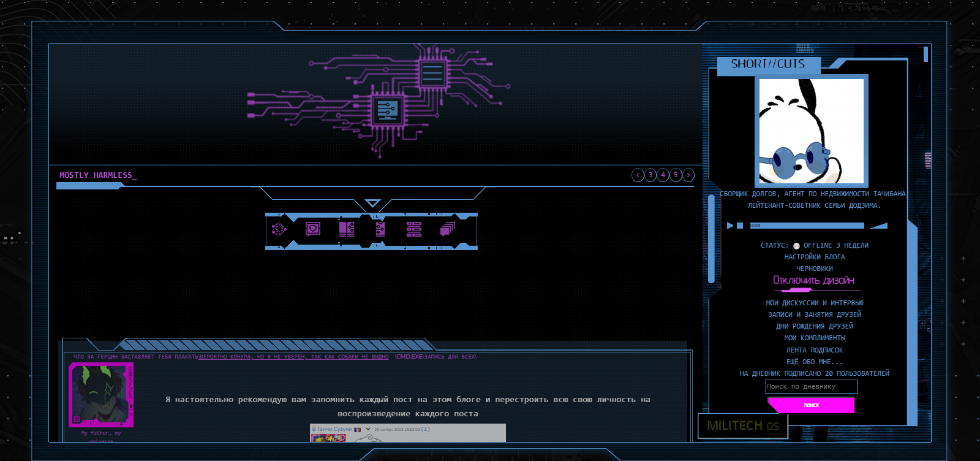Open Черновики drafts link

pyautogui.click(x=814, y=269)
